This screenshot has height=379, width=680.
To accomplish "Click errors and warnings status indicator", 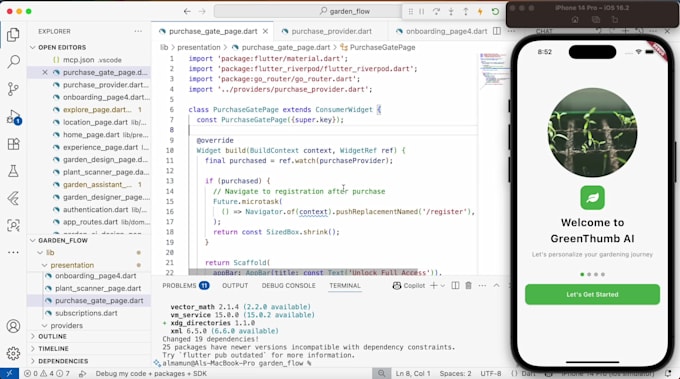I will 47,373.
